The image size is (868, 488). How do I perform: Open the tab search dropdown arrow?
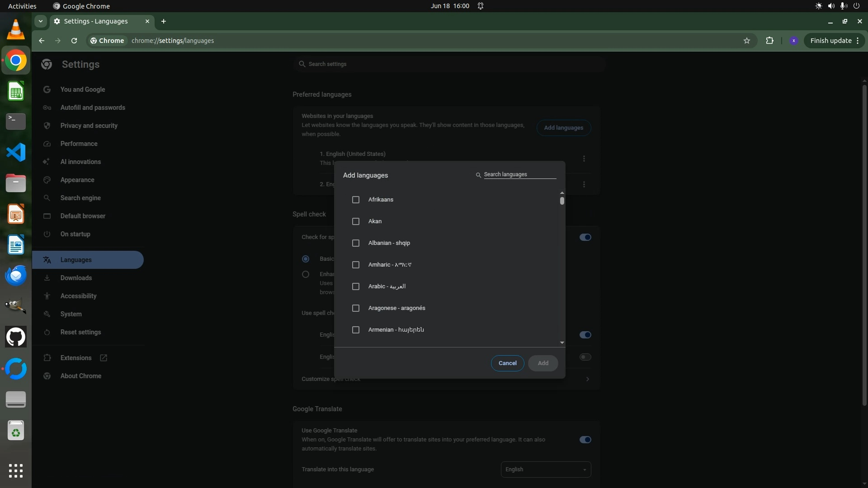tap(41, 21)
